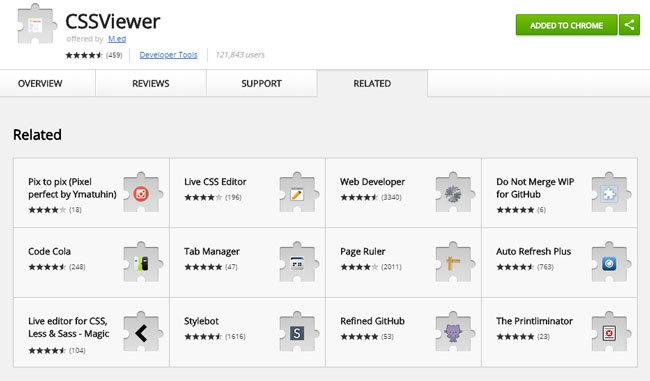
Task: Open the Live editor Magic chevron icon
Action: (142, 332)
